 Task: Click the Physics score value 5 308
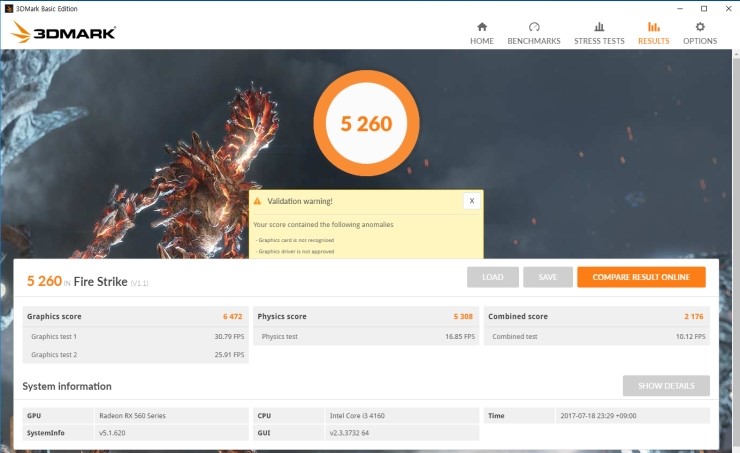(x=463, y=317)
